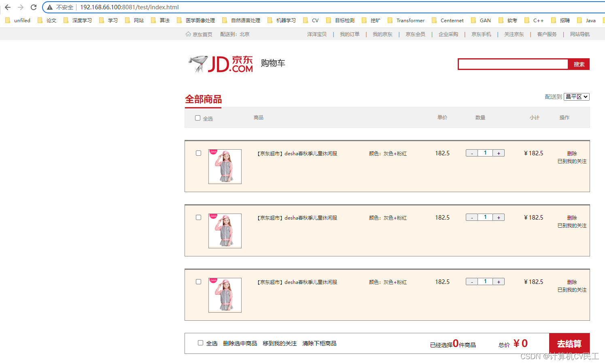
Task: Open the 论文 bookmark folder
Action: click(47, 20)
